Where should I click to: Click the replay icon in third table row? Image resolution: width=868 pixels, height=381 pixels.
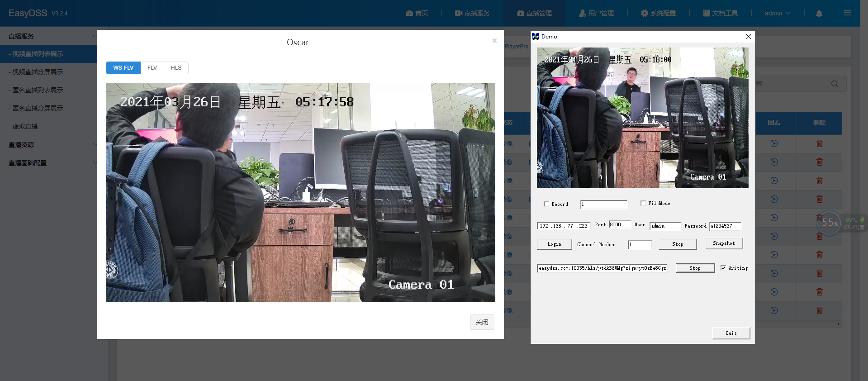click(x=774, y=181)
